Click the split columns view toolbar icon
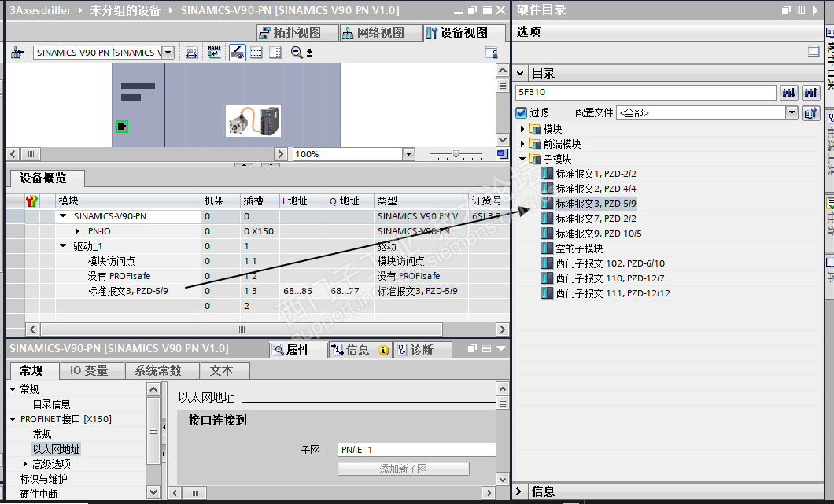 coord(275,53)
